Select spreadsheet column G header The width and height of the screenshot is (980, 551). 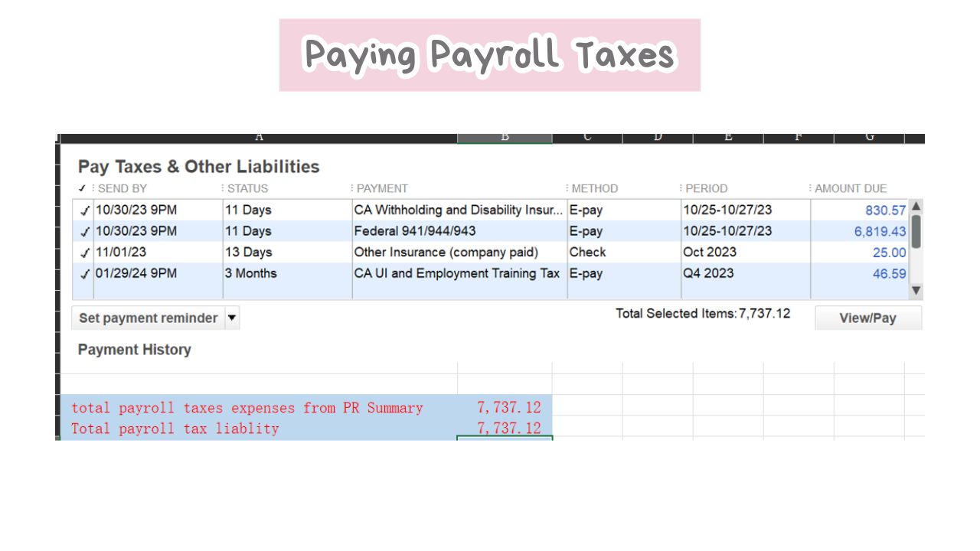click(x=870, y=138)
